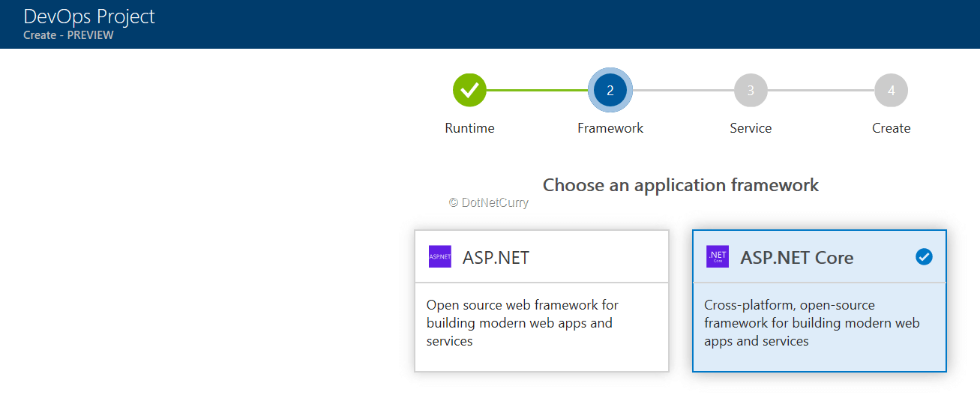Click the purple ASP.NET logo icon
Image resolution: width=980 pixels, height=407 pixels.
(x=440, y=257)
